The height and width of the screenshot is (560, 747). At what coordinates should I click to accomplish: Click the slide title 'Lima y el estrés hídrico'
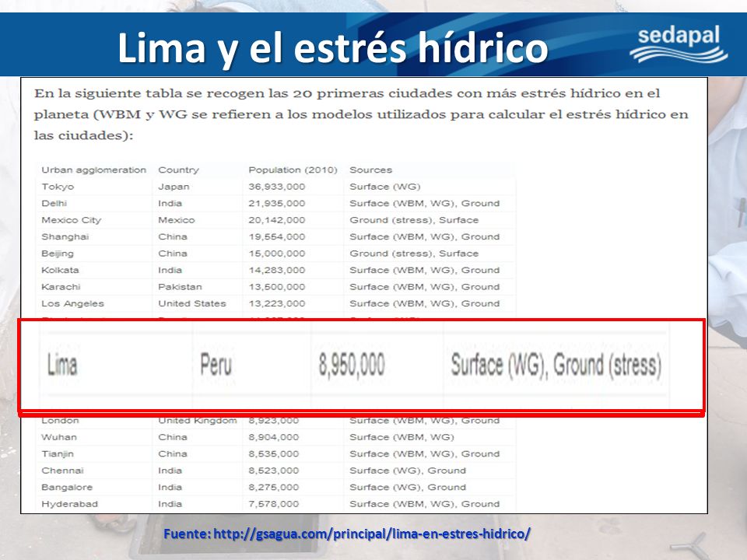pyautogui.click(x=332, y=47)
